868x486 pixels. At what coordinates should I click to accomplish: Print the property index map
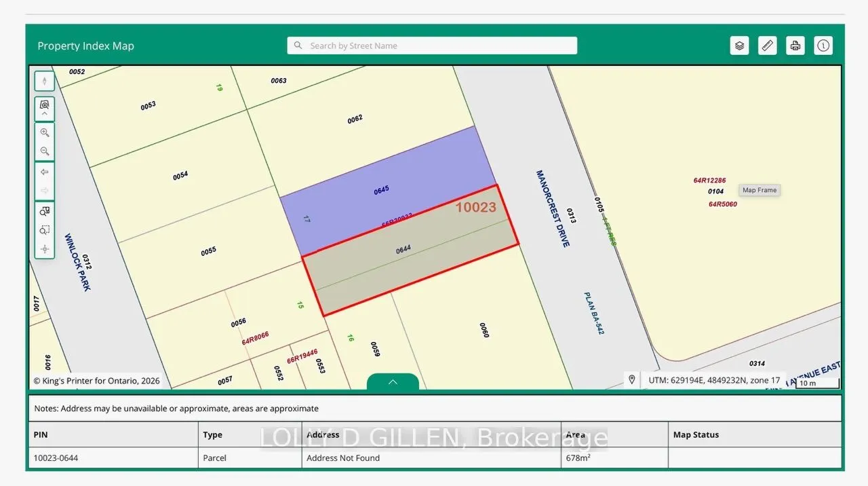tap(795, 45)
